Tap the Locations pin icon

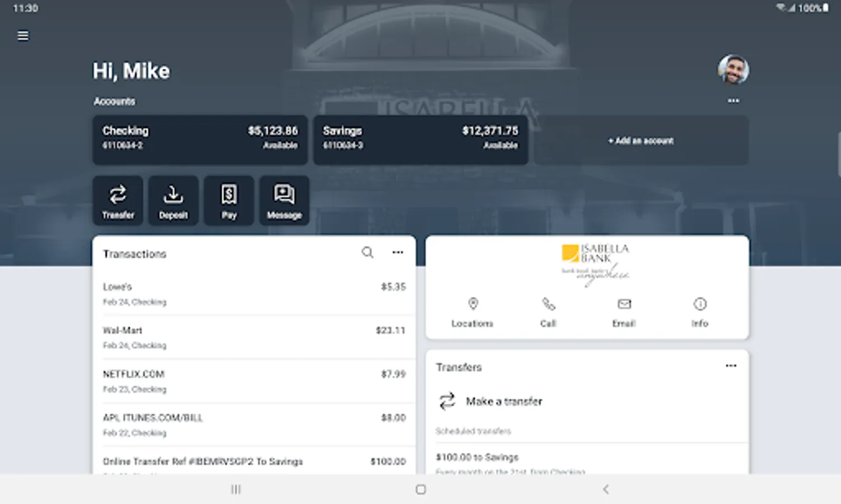pos(473,304)
